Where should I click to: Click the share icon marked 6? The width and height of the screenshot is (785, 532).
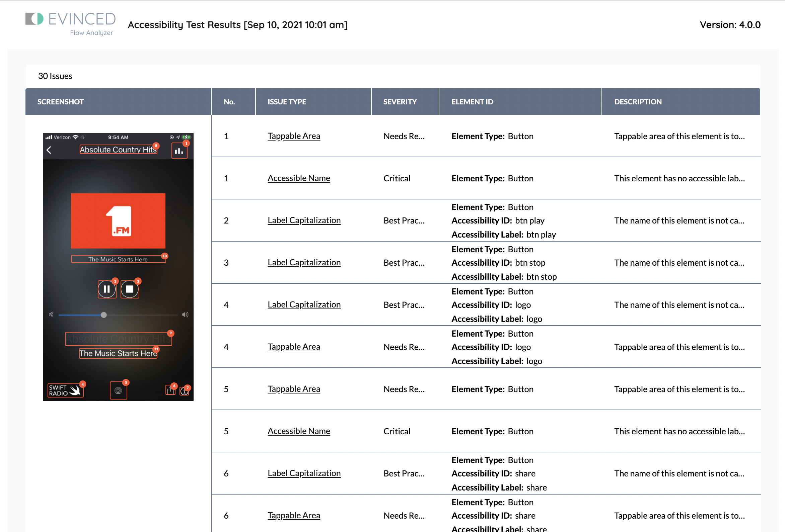point(170,390)
